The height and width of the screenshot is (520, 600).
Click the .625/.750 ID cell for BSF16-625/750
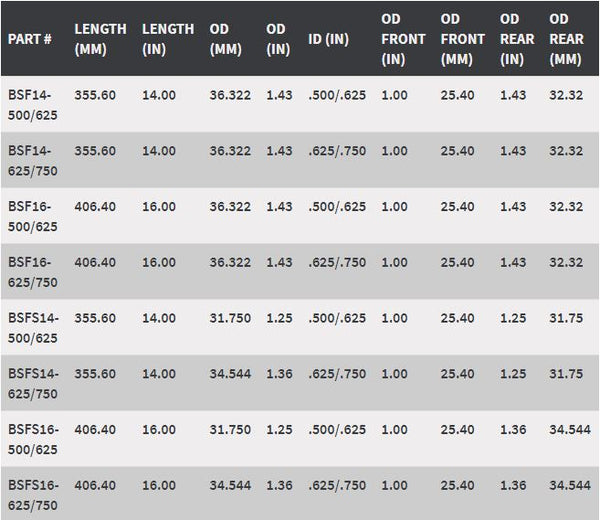(x=338, y=262)
